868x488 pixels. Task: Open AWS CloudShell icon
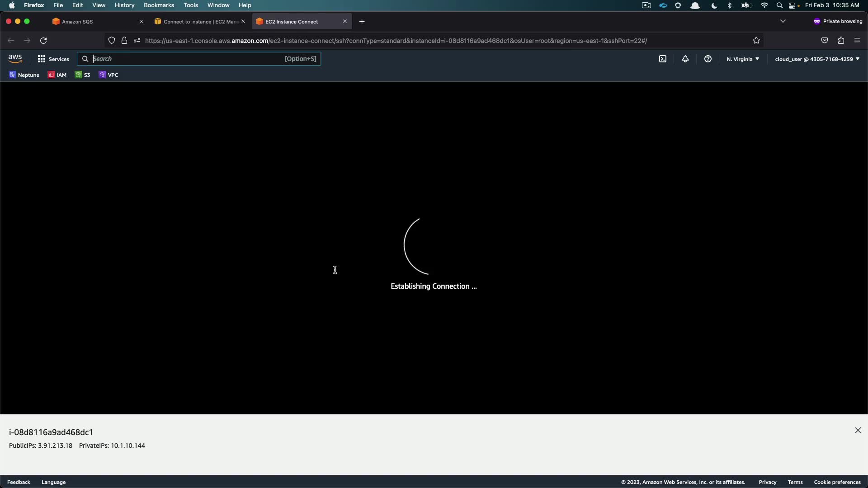pyautogui.click(x=663, y=59)
